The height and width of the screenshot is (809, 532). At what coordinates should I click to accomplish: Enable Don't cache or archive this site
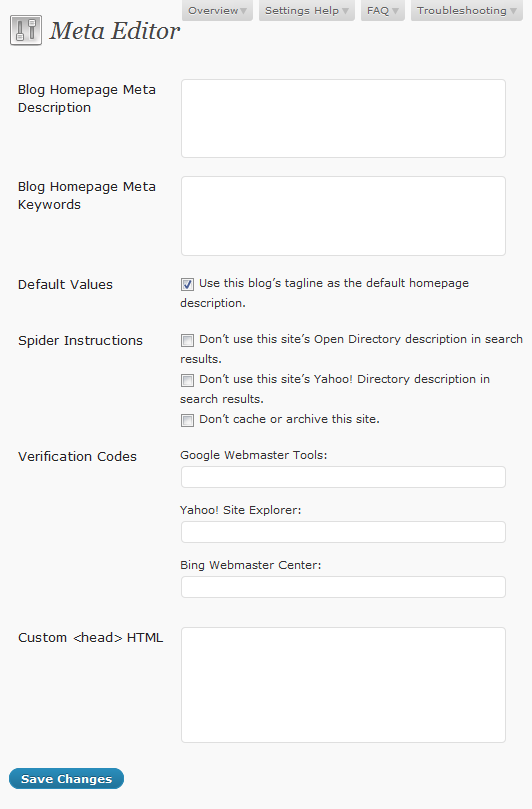pos(187,420)
